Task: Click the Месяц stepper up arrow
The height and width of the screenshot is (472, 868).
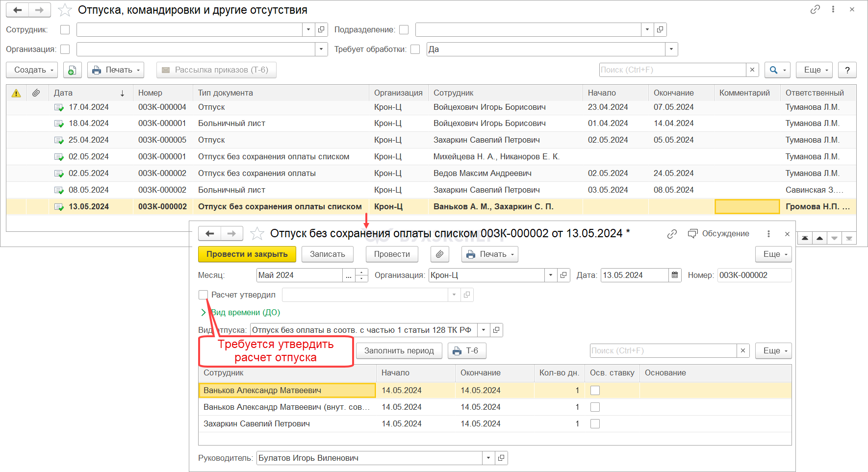Action: pos(361,273)
